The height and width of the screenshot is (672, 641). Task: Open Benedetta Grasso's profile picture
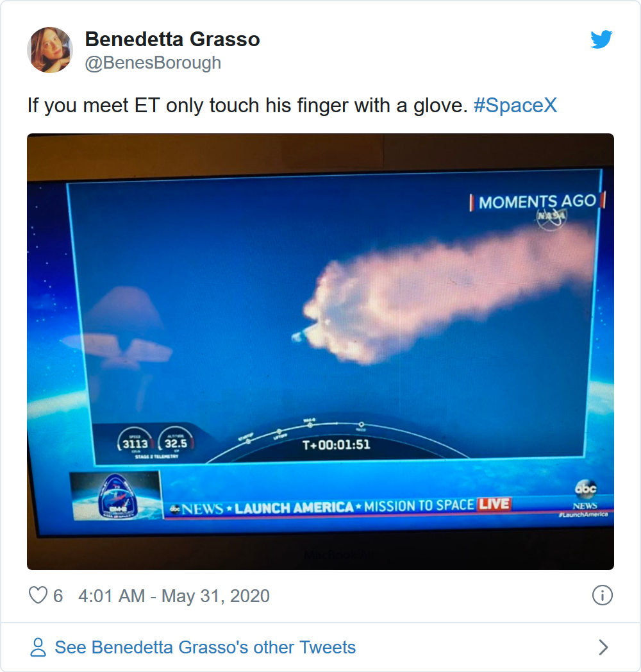50,50
